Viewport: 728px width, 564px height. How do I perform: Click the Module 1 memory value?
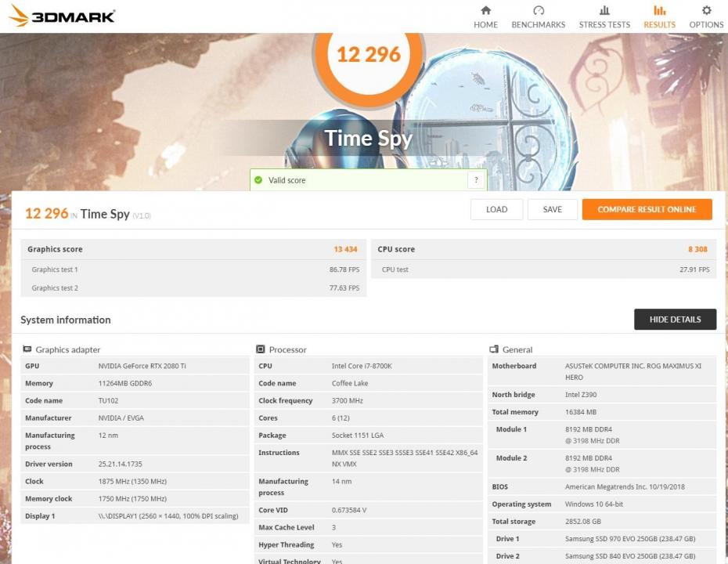coord(593,435)
